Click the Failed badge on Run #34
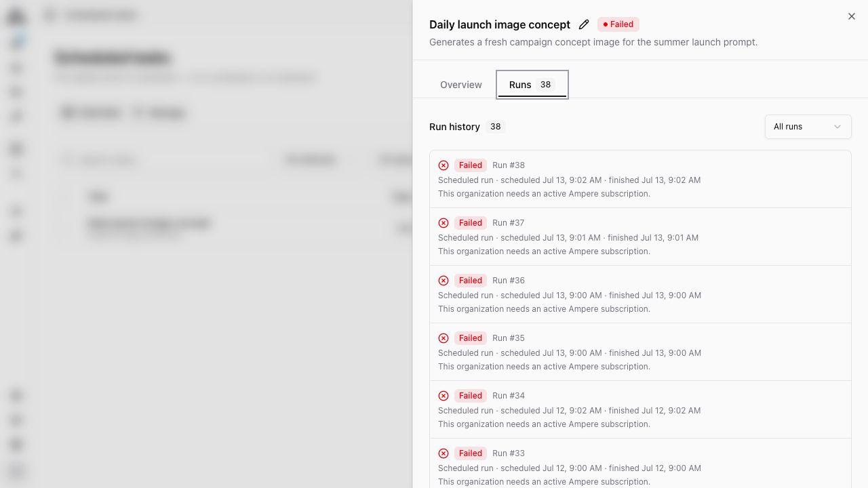Viewport: 868px width, 488px height. coord(470,396)
